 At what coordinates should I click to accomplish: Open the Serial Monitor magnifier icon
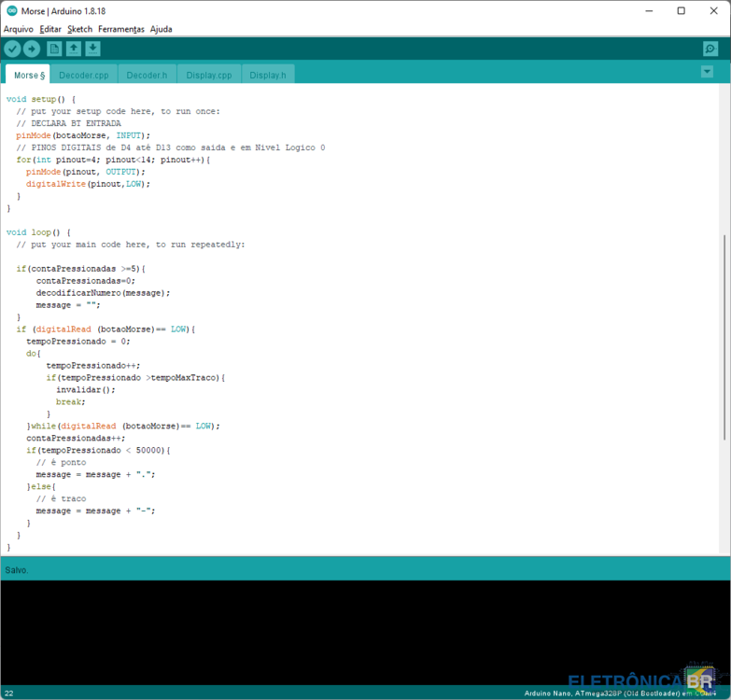coord(710,49)
